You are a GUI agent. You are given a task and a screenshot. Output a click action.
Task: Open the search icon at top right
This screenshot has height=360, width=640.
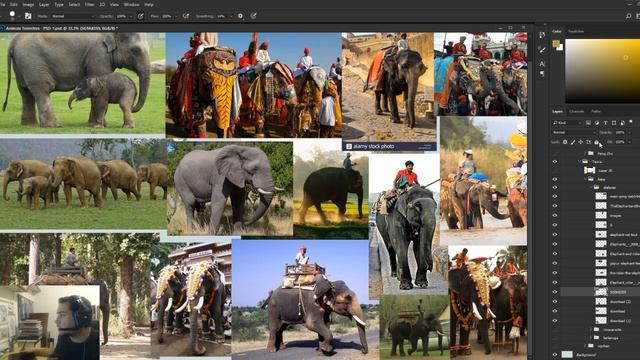[x=629, y=16]
